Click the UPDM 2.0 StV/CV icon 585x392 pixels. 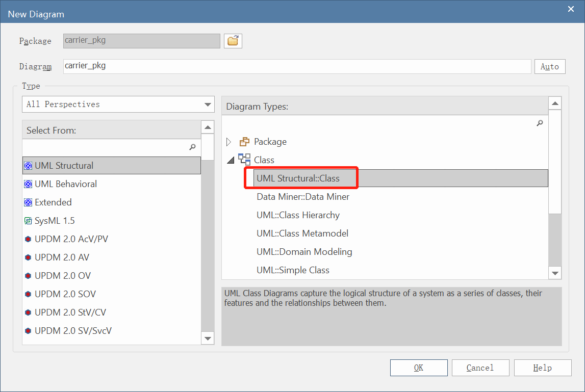coord(28,312)
